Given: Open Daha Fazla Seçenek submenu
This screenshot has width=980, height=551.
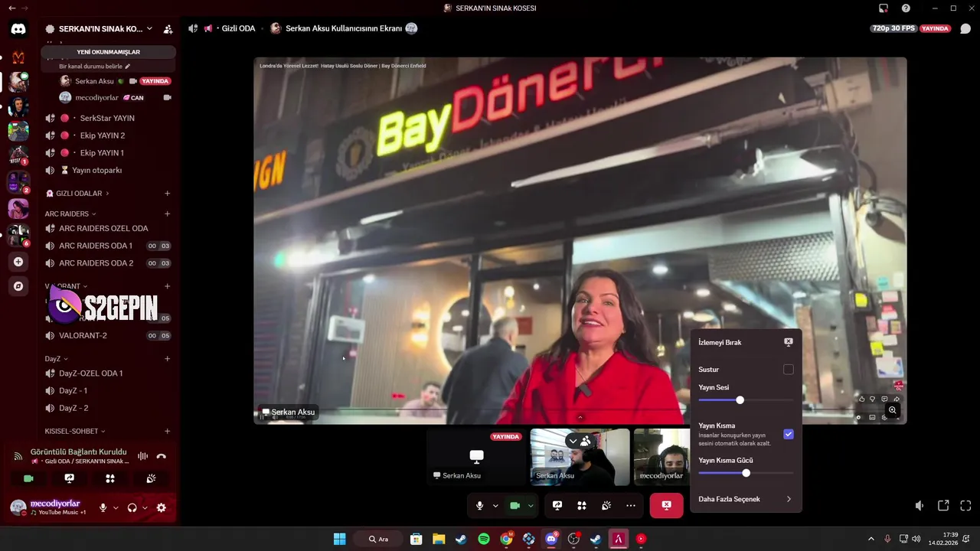Looking at the screenshot, I should coord(745,499).
